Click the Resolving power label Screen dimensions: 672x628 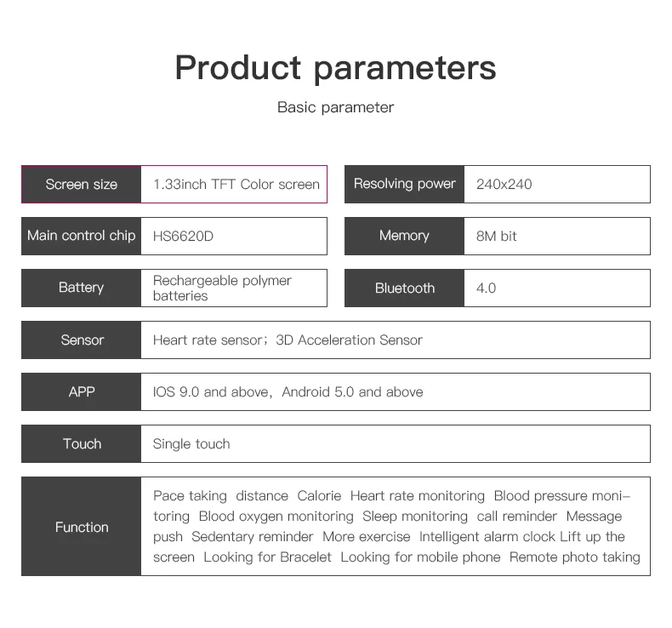(x=404, y=185)
